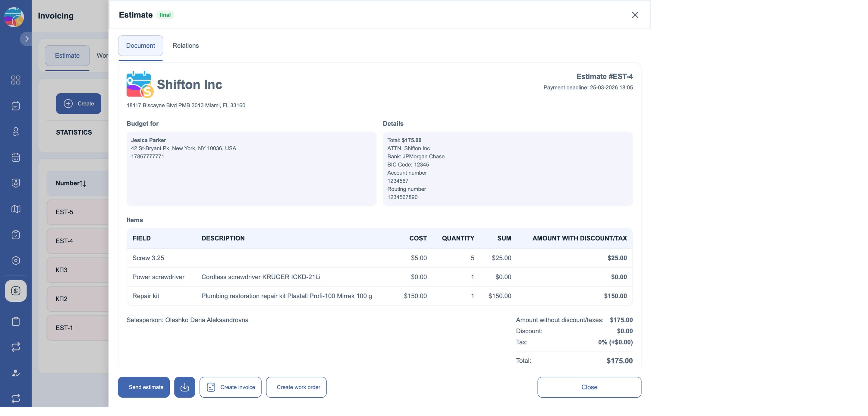This screenshot has height=416, width=868.
Task: Sort the list by Number column
Action: point(71,183)
